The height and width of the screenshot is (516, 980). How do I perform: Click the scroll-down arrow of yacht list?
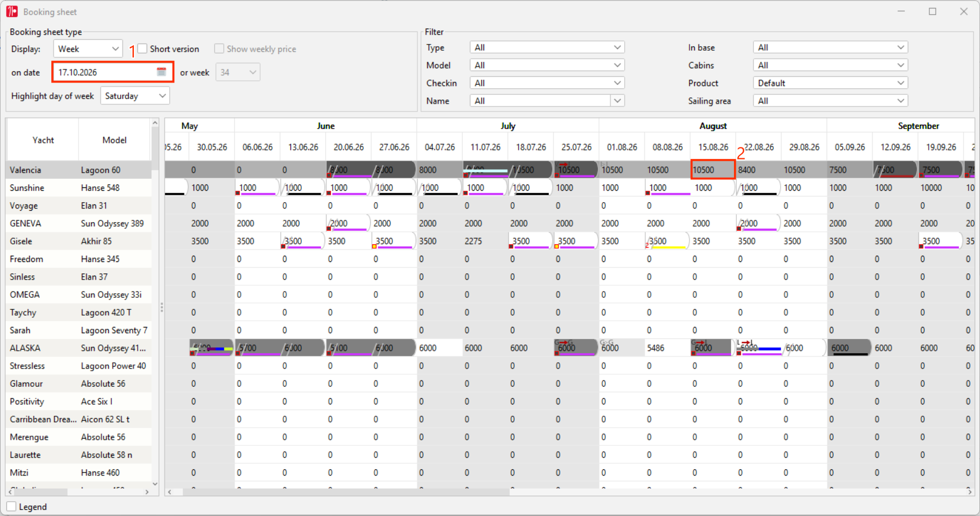[x=155, y=484]
